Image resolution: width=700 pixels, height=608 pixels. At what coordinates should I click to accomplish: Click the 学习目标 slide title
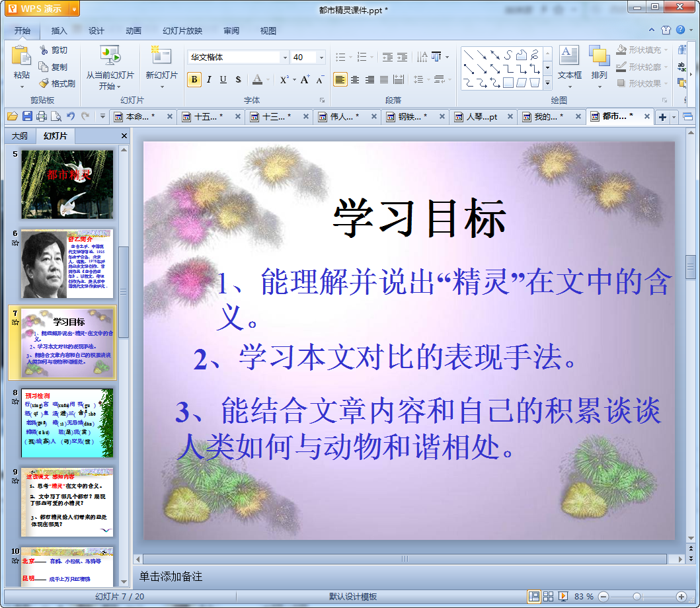click(x=419, y=219)
